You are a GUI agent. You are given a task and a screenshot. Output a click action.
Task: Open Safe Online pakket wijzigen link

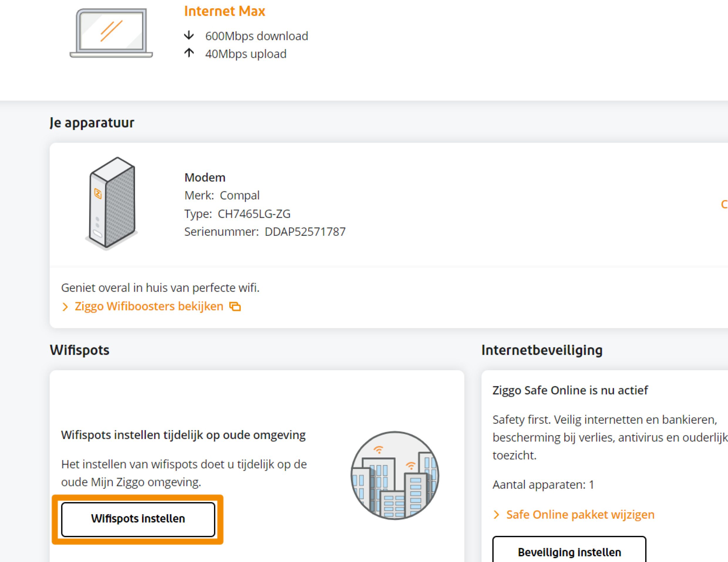click(580, 515)
